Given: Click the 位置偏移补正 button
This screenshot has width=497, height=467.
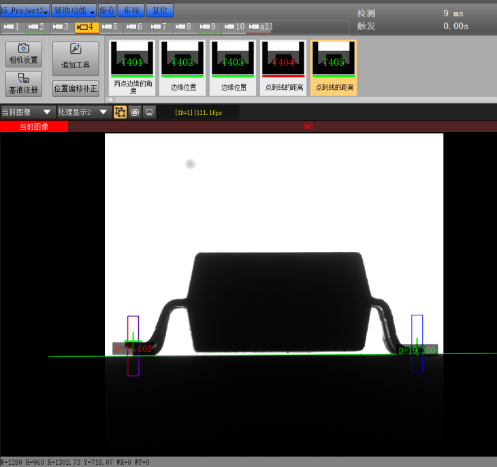Looking at the screenshot, I should click(75, 89).
